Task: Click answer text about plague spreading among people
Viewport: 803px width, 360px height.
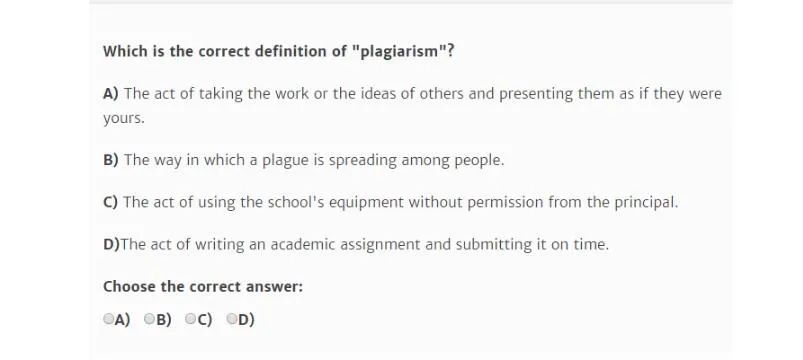Action: 314,160
